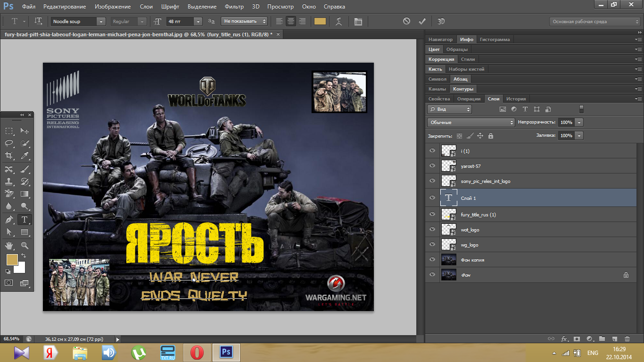This screenshot has width=644, height=362.
Task: Select the Hand tool
Action: point(9,246)
